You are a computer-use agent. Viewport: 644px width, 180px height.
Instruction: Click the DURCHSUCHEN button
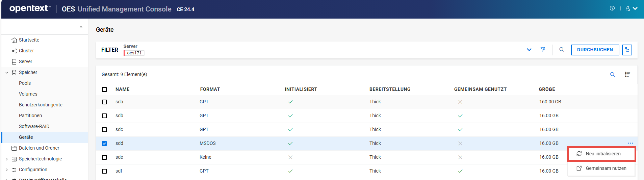[595, 50]
